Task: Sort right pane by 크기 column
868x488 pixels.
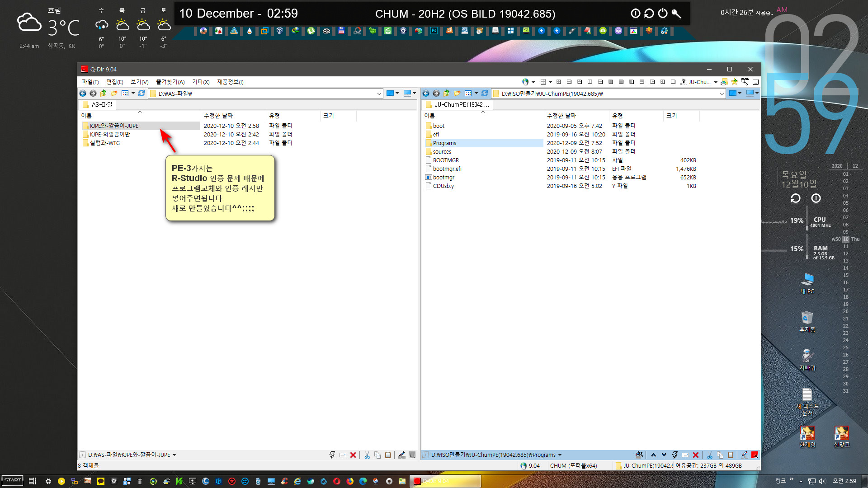Action: [681, 116]
